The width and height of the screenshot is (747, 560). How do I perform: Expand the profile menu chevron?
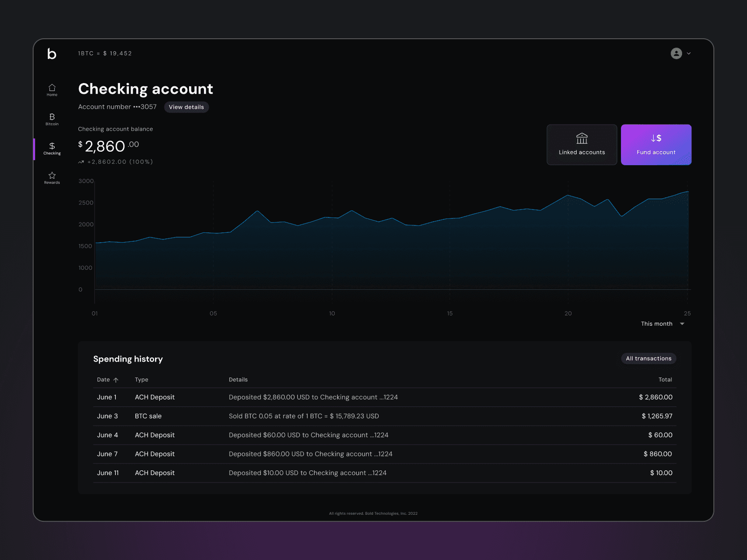689,54
